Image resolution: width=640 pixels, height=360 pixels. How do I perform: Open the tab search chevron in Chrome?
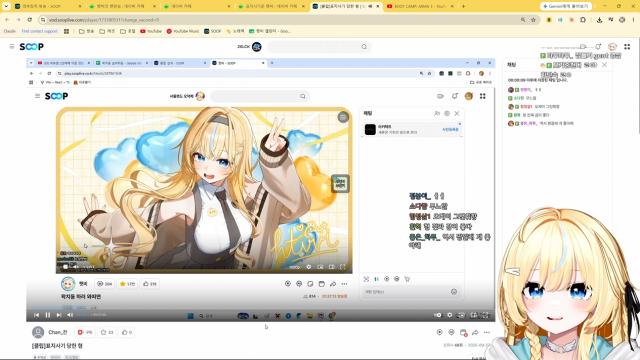click(x=6, y=6)
